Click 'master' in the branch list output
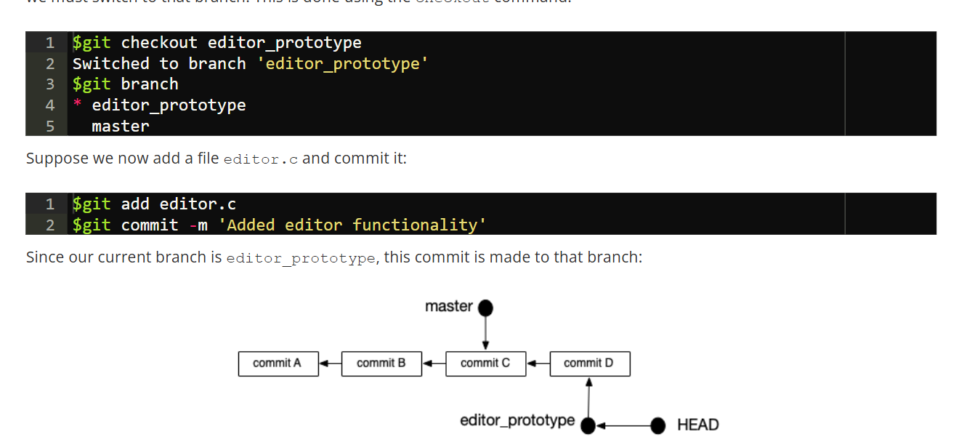980x445 pixels. coord(121,127)
